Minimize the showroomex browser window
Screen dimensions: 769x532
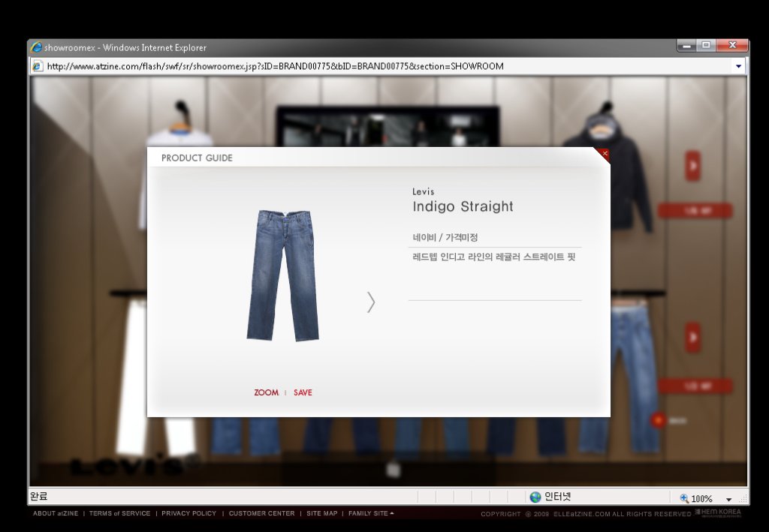click(x=686, y=46)
